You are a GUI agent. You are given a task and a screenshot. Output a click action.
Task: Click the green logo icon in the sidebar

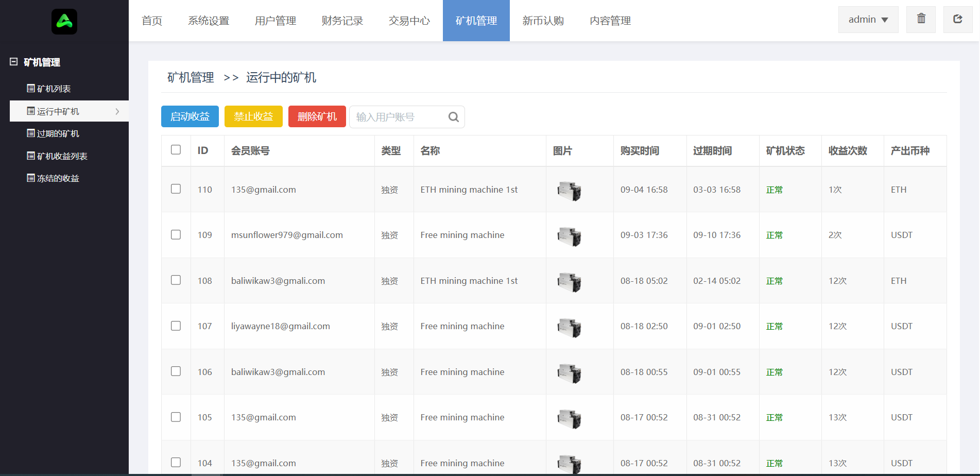point(64,22)
